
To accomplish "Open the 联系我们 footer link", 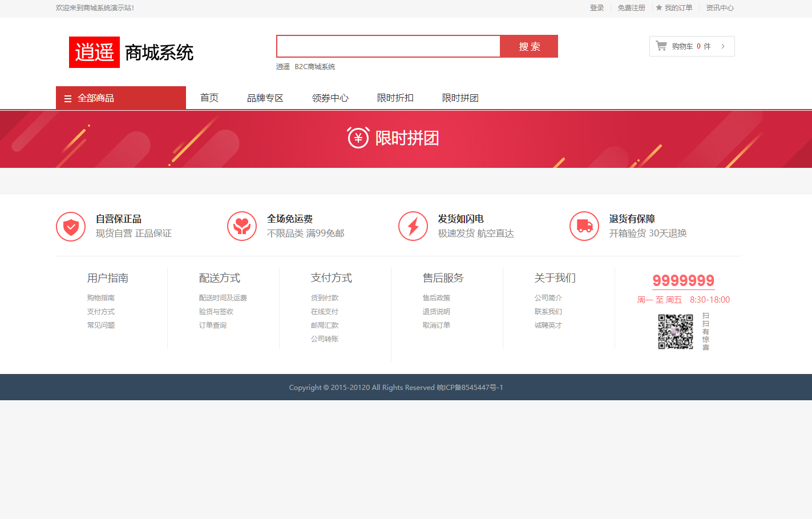I will pyautogui.click(x=548, y=312).
